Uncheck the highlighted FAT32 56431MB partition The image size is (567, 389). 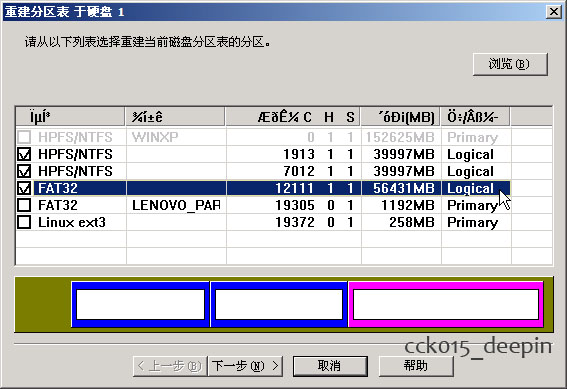tap(24, 188)
